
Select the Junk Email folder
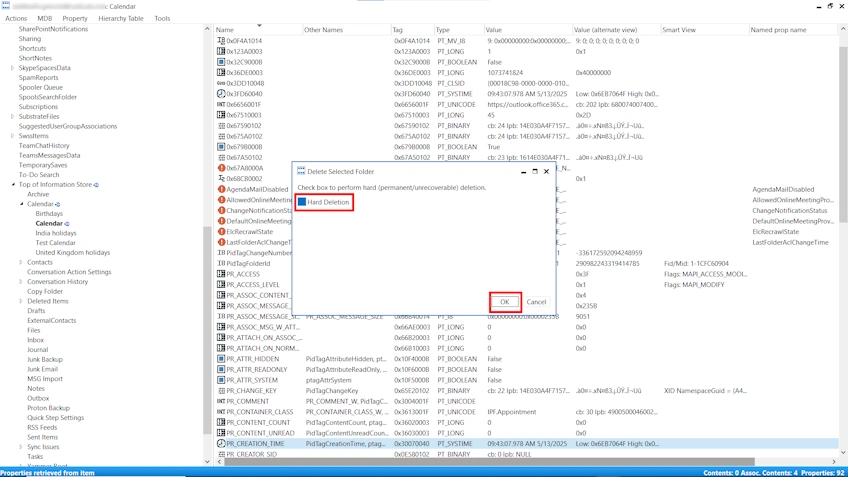tap(42, 369)
